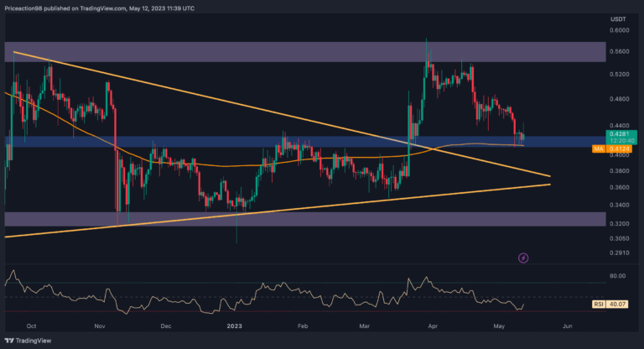Click the 0.3400 price axis label
The width and height of the screenshot is (644, 349).
click(620, 206)
